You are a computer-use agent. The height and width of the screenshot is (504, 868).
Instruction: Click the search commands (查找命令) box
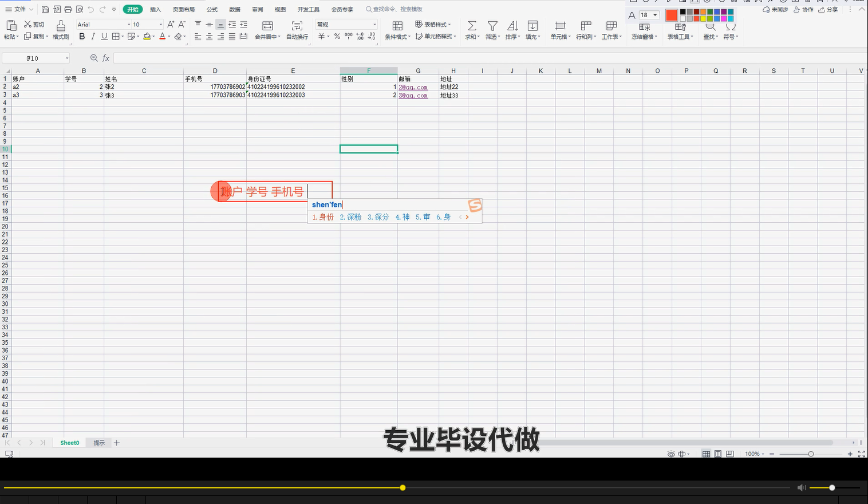pyautogui.click(x=394, y=9)
